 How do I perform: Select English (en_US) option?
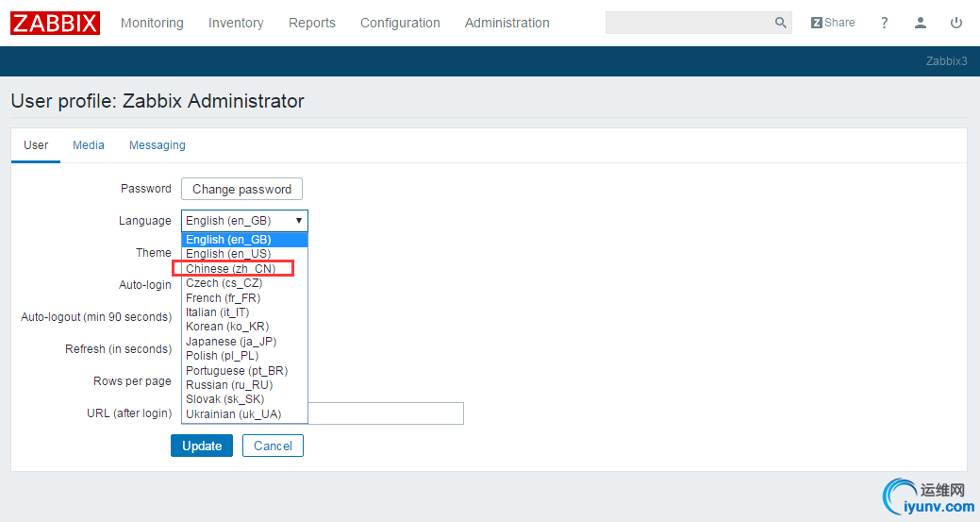click(244, 254)
